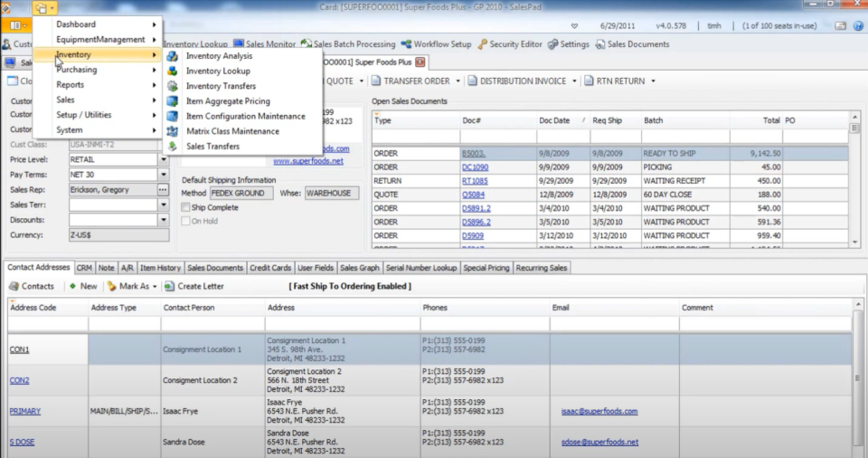Open Sales Batch Processing

(348, 43)
